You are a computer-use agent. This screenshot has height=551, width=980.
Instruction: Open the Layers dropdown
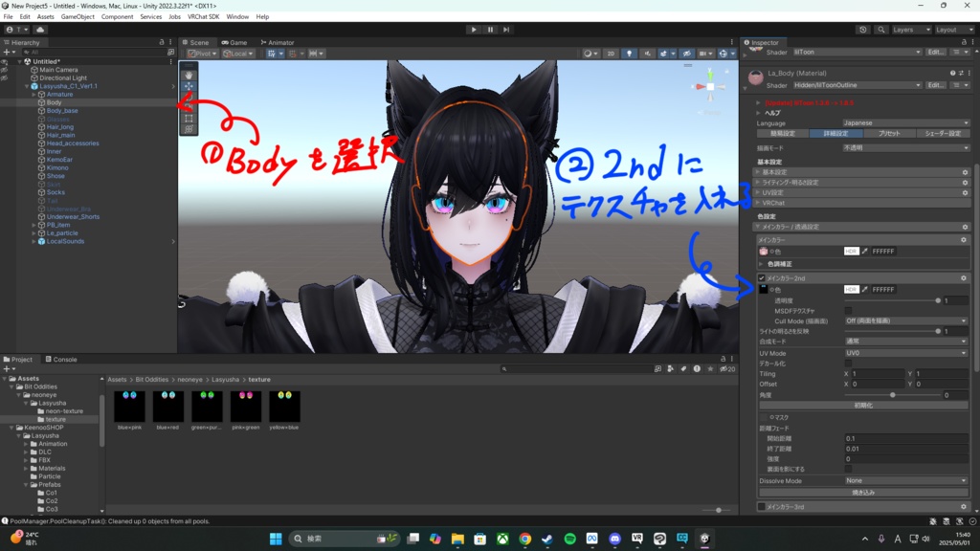[x=911, y=30]
